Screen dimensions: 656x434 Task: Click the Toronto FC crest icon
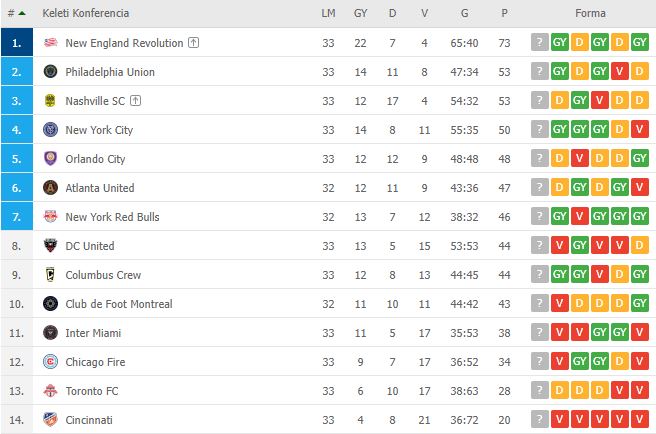(x=50, y=390)
